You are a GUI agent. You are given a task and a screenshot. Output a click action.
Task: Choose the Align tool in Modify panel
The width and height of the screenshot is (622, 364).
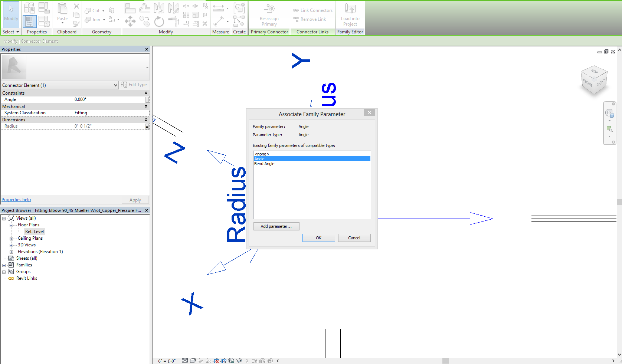point(130,8)
